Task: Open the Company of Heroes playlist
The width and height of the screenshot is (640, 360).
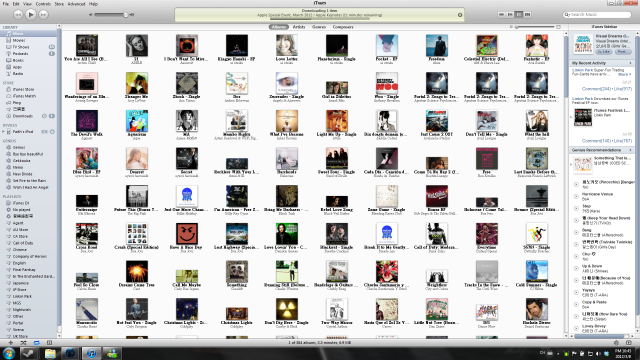Action: click(29, 256)
